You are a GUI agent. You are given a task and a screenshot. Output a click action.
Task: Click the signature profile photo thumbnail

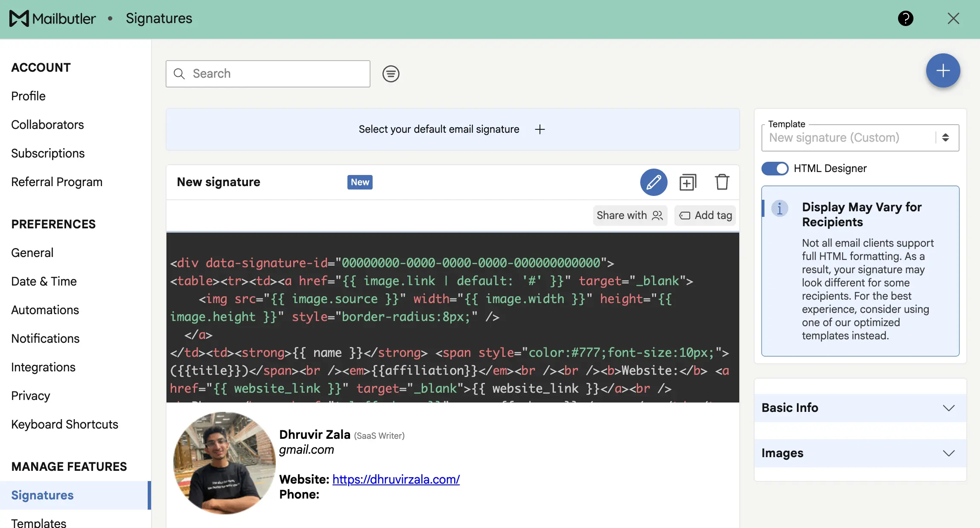pos(225,463)
